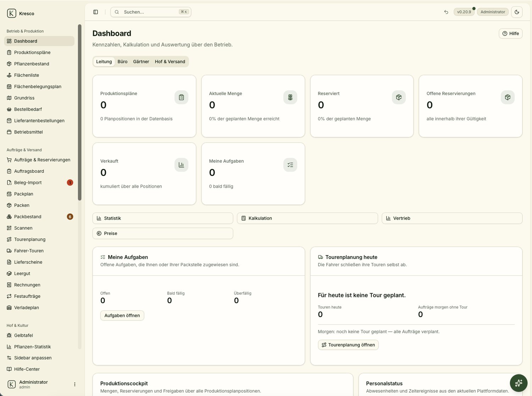Switch to the Hof & Versand tab
The width and height of the screenshot is (532, 396).
[x=170, y=62]
